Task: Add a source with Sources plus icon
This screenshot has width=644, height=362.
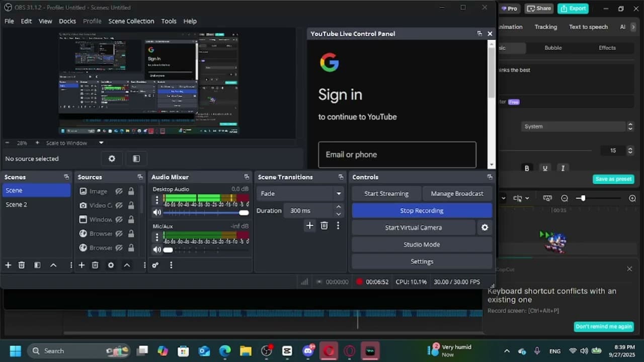Action: click(82, 265)
